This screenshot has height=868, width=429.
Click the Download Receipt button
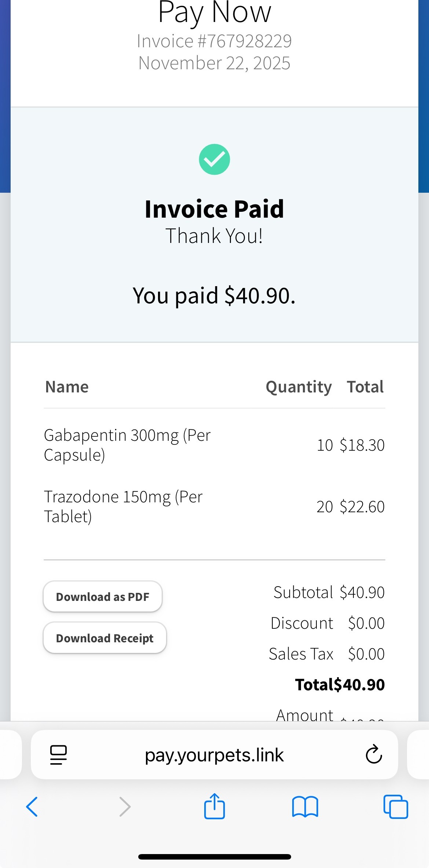[105, 638]
